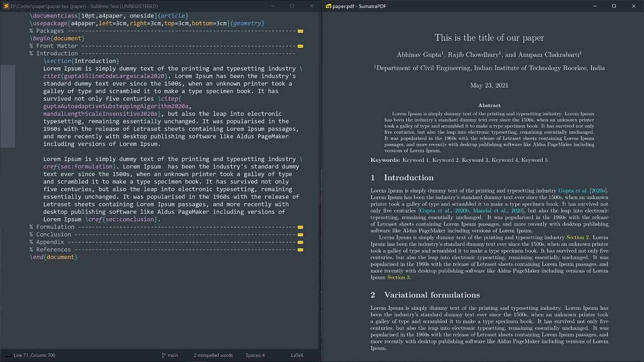Viewport: 644px width, 362px height.
Task: Click the \usepackage geometry line in editor
Action: click(x=147, y=24)
